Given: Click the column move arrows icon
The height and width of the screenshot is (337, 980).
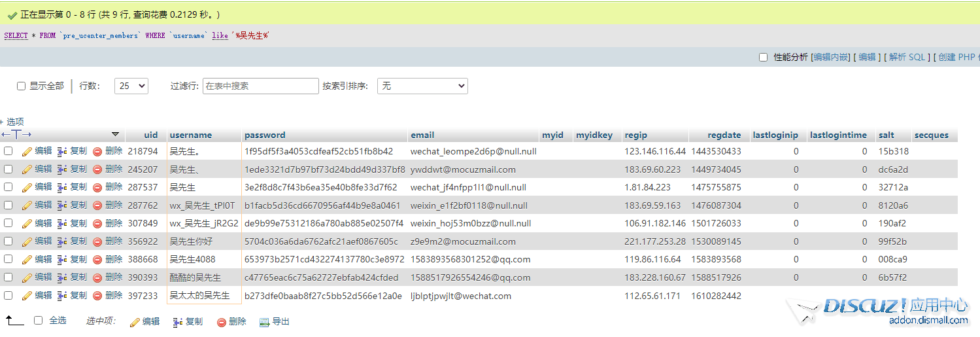Looking at the screenshot, I should click(x=16, y=134).
